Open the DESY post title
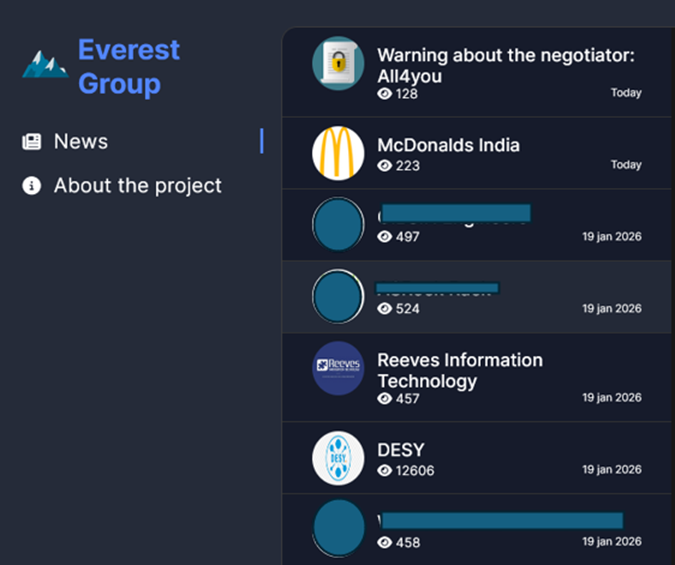This screenshot has height=565, width=675. [x=401, y=449]
